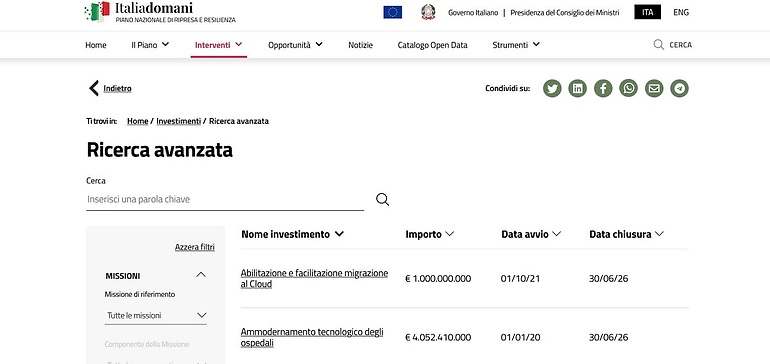Image resolution: width=770 pixels, height=364 pixels.
Task: Share via the Telegram icon
Action: click(x=680, y=88)
